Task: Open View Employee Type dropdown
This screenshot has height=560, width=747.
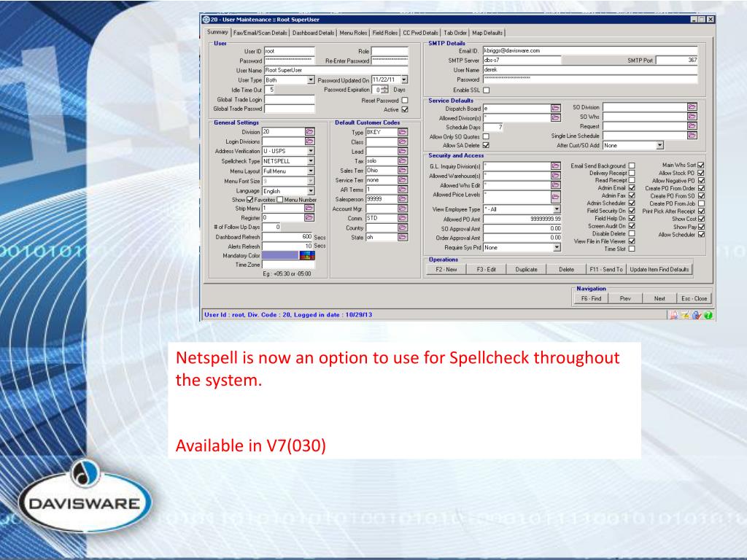Action: (557, 209)
